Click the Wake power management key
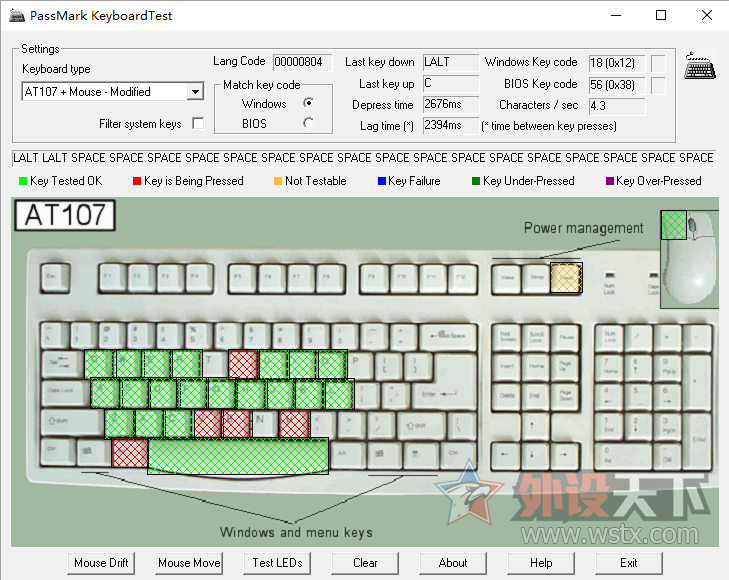729x580 pixels. (x=507, y=279)
